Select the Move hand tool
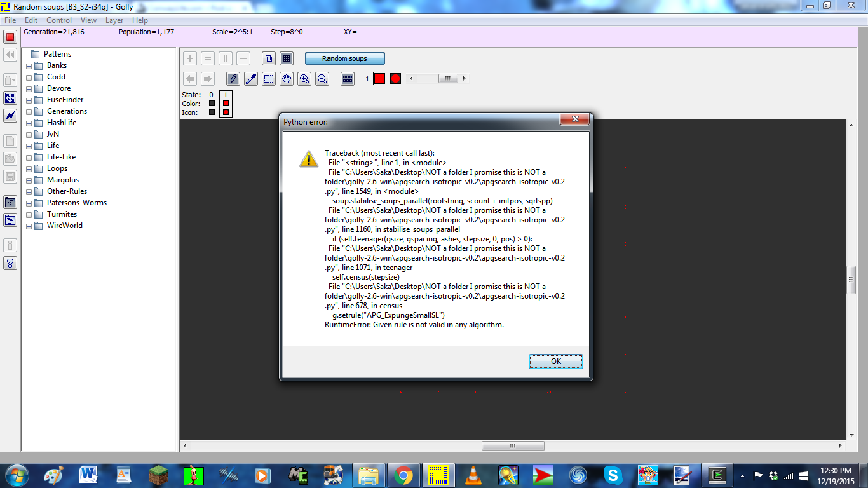 pyautogui.click(x=287, y=79)
